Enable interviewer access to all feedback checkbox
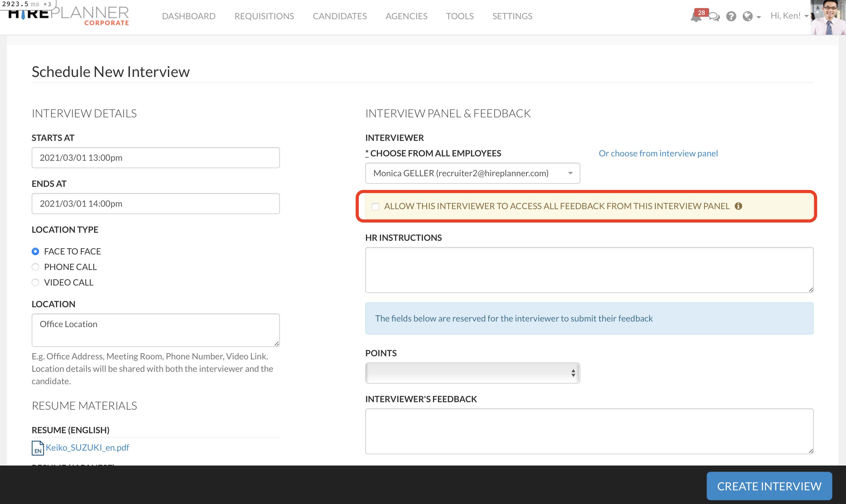Viewport: 846px width, 504px height. 375,206
